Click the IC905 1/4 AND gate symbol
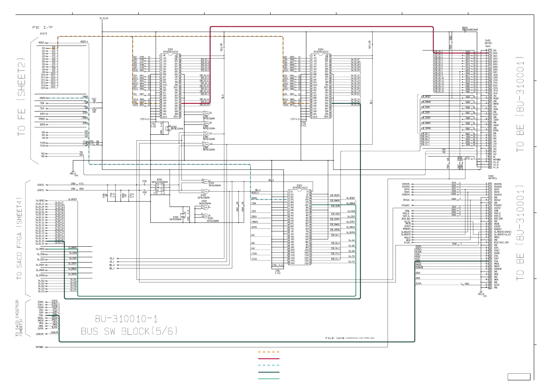 (x=206, y=191)
